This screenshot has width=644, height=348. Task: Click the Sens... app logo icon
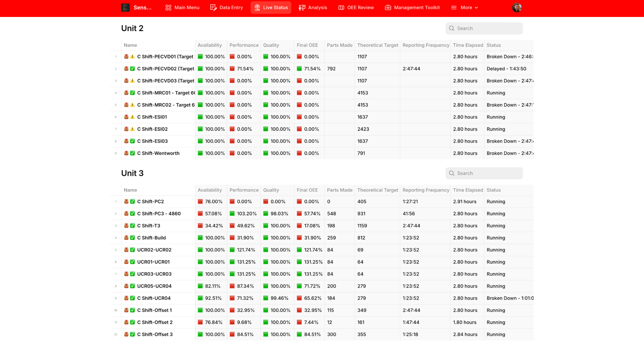click(x=125, y=8)
